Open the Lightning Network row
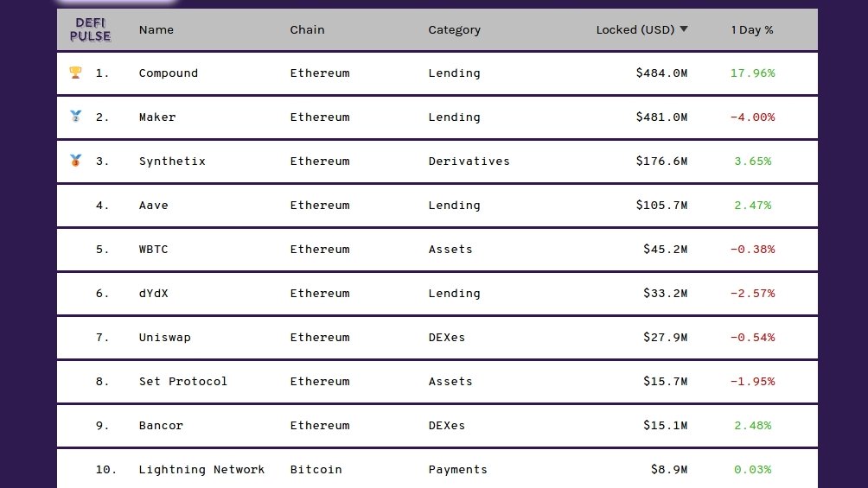This screenshot has width=868, height=488. (437, 469)
